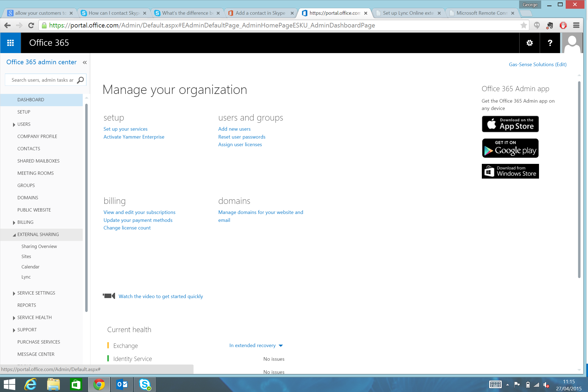Viewport: 588px width, 392px height.
Task: Expand the SERVICE HEALTH section
Action: click(x=14, y=318)
